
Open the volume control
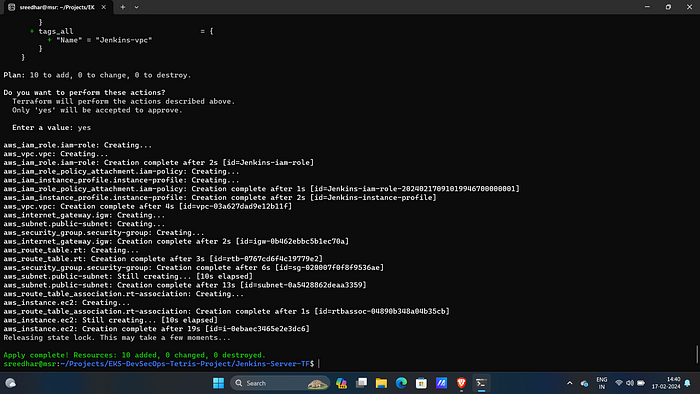(x=630, y=383)
